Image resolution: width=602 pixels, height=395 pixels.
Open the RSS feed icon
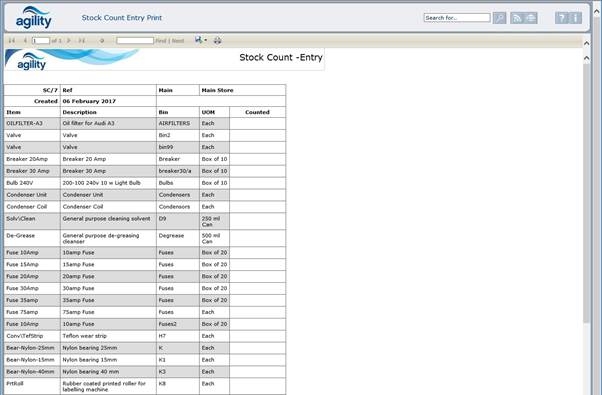[x=517, y=18]
